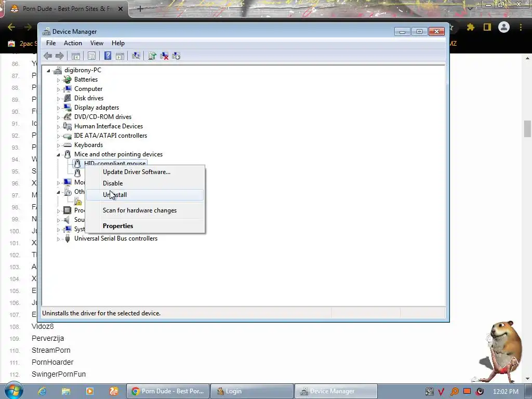Click the Disable toolbar icon with down arrow

click(176, 56)
